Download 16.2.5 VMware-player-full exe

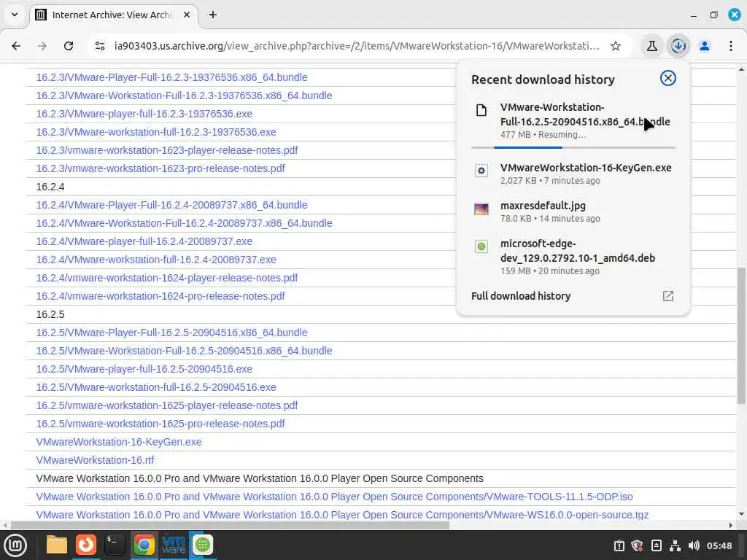144,369
